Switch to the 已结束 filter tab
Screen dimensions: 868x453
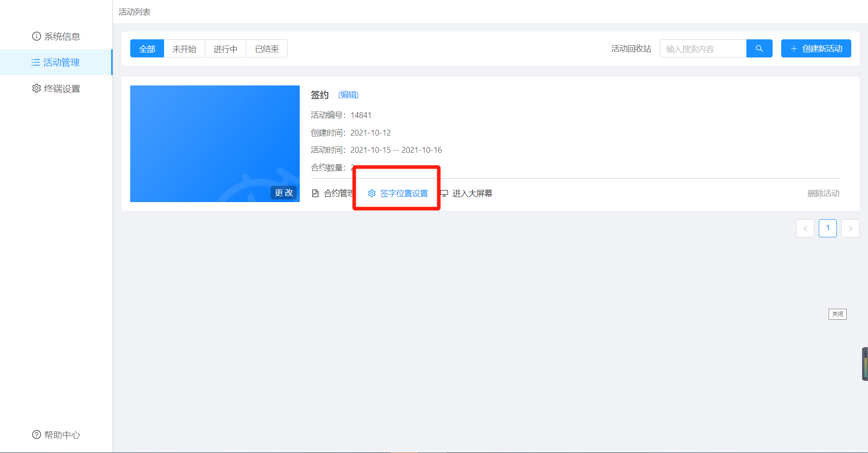(267, 48)
